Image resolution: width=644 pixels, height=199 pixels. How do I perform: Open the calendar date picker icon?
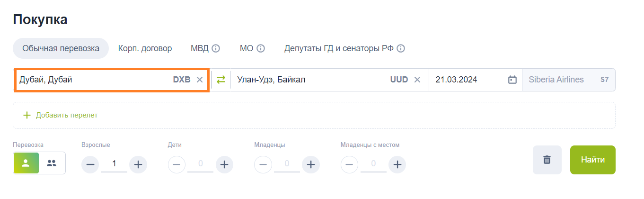(x=512, y=80)
